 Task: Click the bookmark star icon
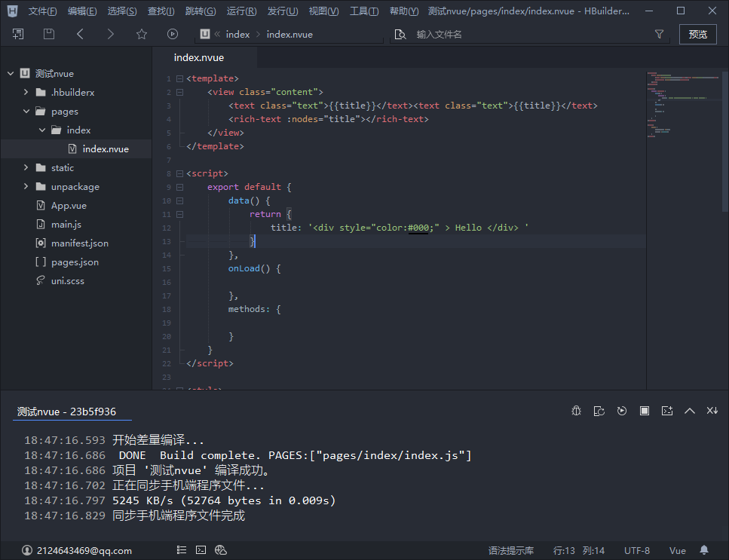pos(142,34)
